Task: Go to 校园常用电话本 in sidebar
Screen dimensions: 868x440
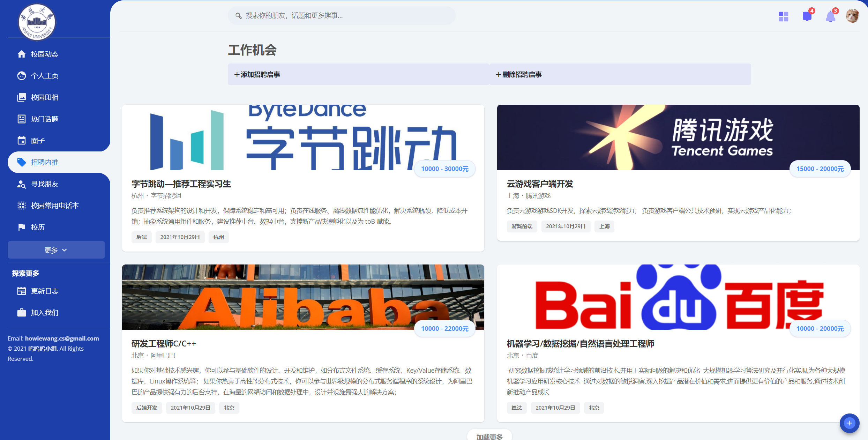Action: coord(55,206)
